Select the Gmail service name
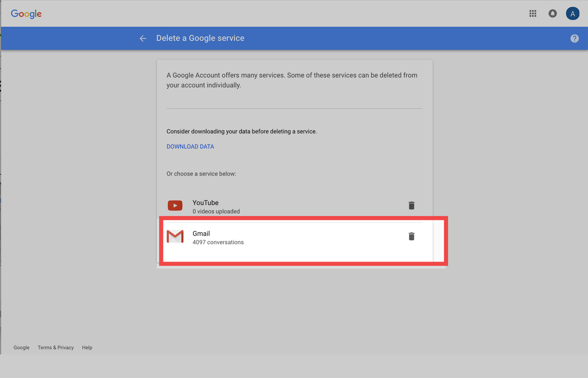 click(x=201, y=234)
